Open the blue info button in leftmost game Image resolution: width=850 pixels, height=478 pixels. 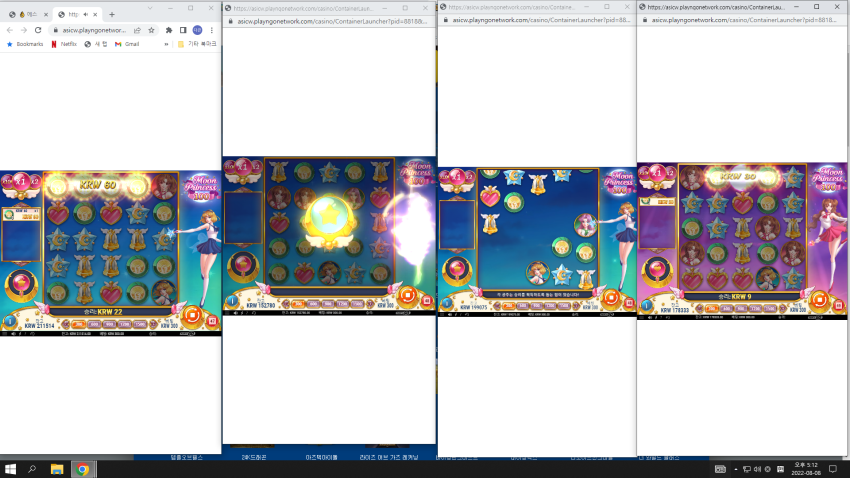(x=9, y=321)
